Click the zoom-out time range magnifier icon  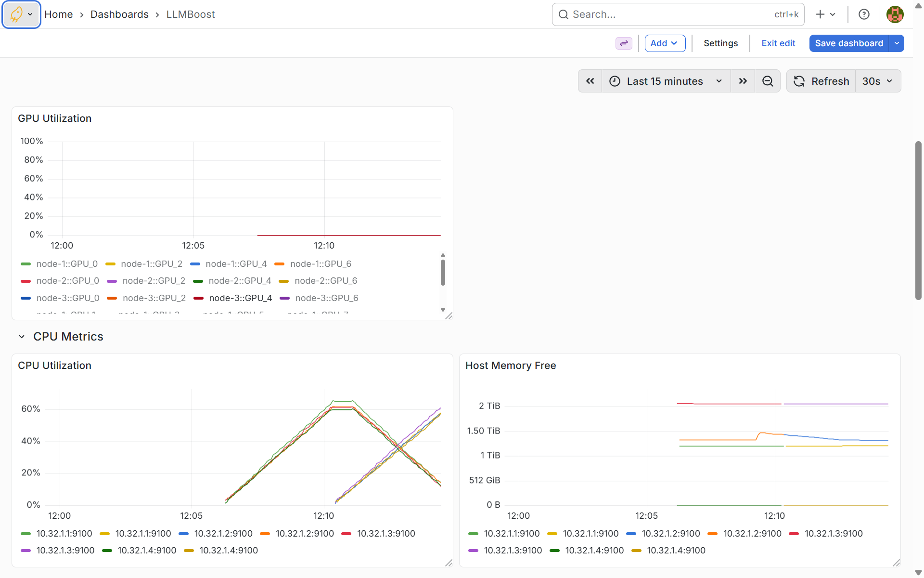768,81
